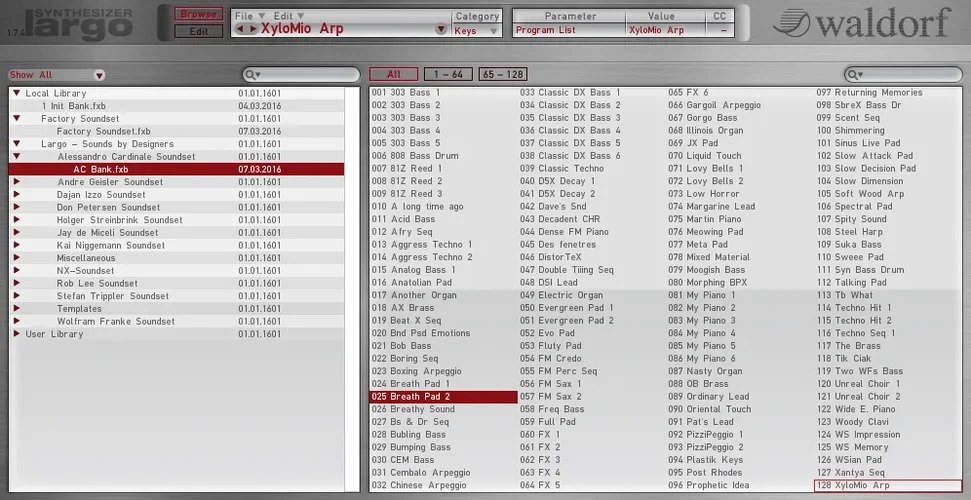The image size is (971, 500).
Task: Expand Stefan Trippler Soundset
Action: tap(17, 296)
